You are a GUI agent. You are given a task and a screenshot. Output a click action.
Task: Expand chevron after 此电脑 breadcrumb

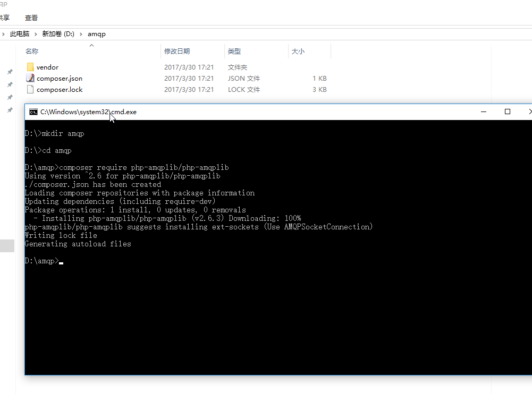tap(36, 34)
